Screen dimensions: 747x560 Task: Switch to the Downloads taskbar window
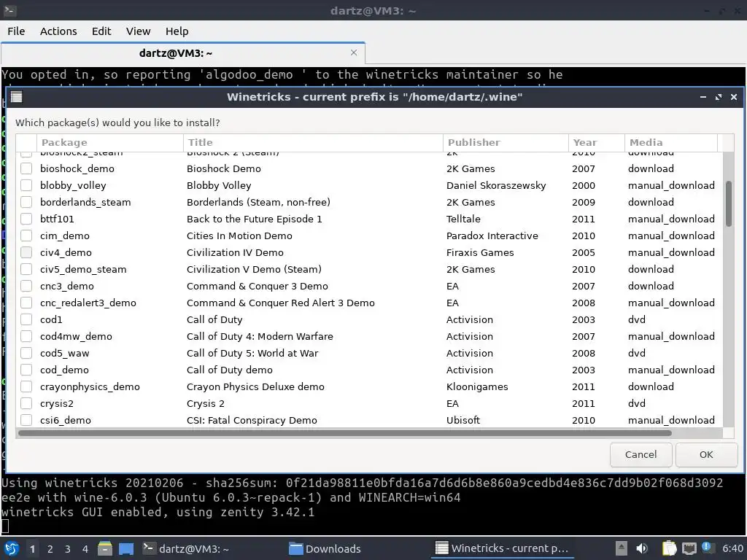[x=325, y=548]
